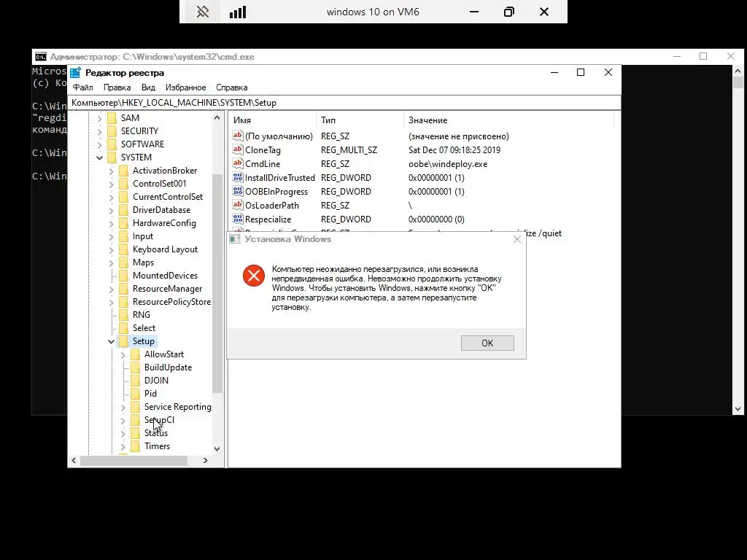747x560 pixels.
Task: Click the CloneTag string value icon
Action: pos(238,149)
